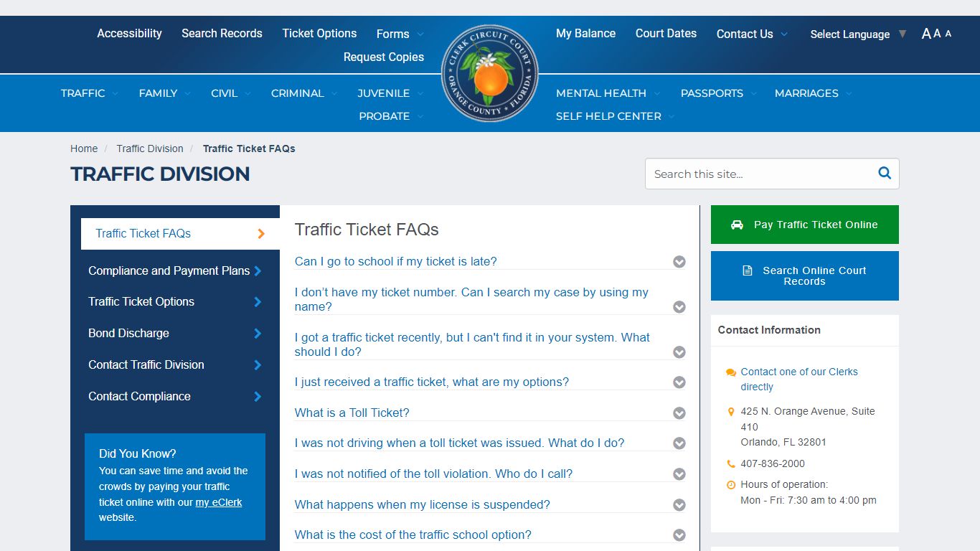Select the medium A text size
980x551 pixels.
coord(937,34)
